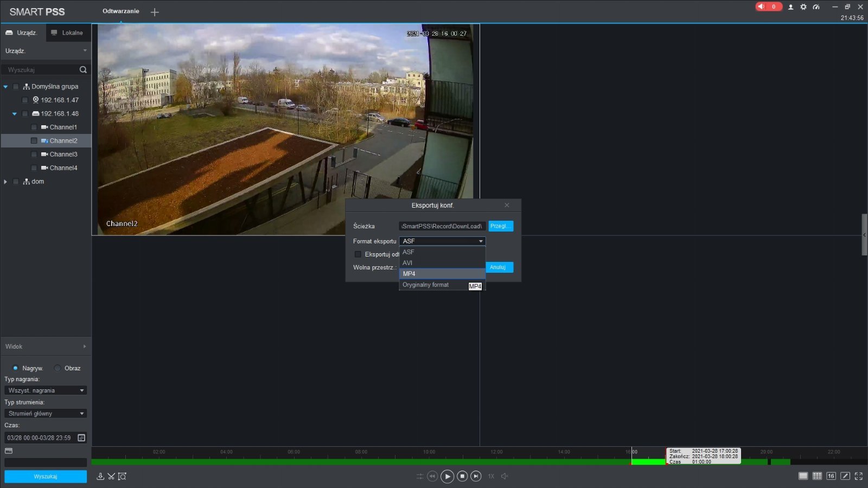Choose AVI in format list
This screenshot has height=488, width=868.
(x=442, y=263)
